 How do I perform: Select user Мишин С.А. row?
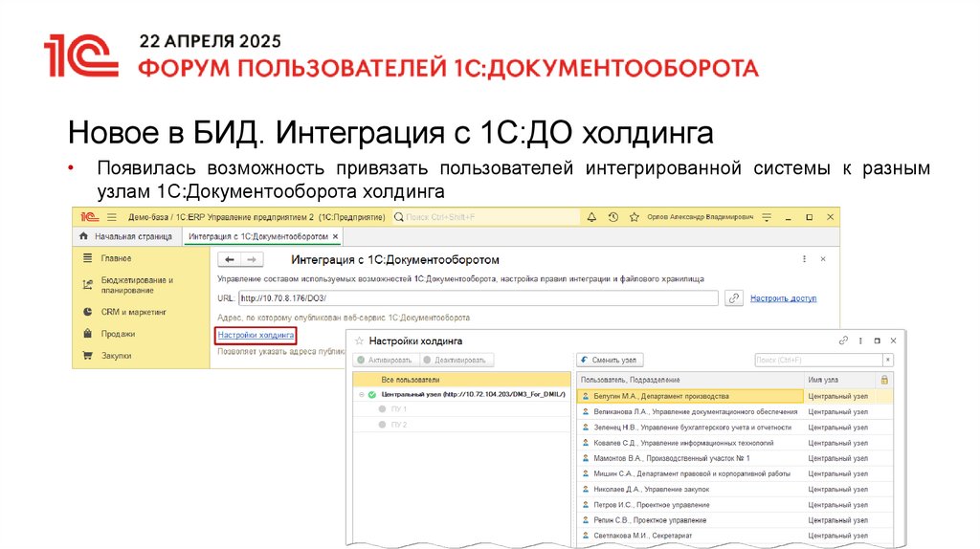click(x=735, y=474)
